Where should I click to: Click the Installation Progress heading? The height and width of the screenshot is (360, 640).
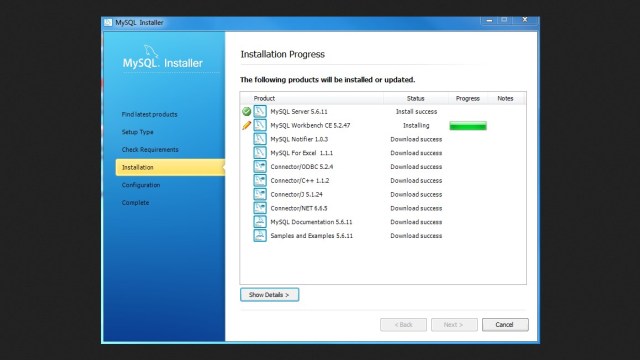click(282, 54)
